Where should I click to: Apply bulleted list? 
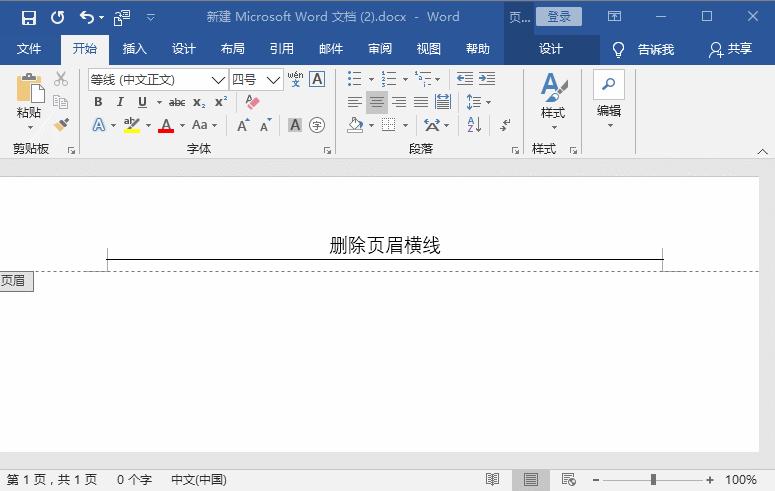point(354,79)
